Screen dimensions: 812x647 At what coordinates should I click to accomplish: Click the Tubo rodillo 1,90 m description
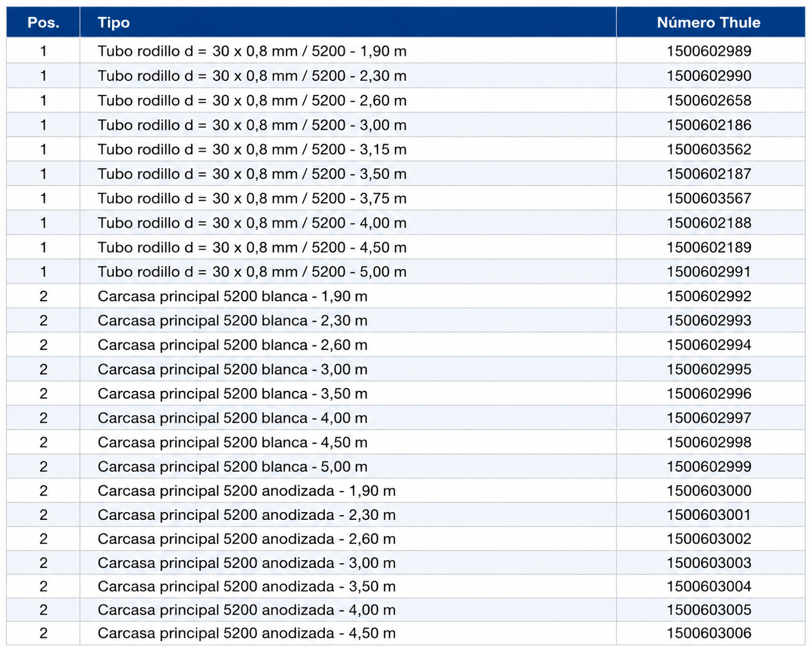point(252,51)
